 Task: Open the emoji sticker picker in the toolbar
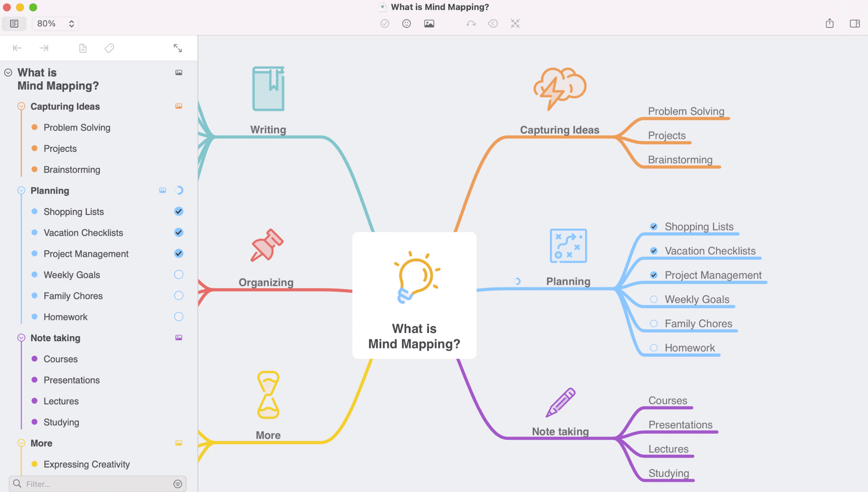(406, 23)
